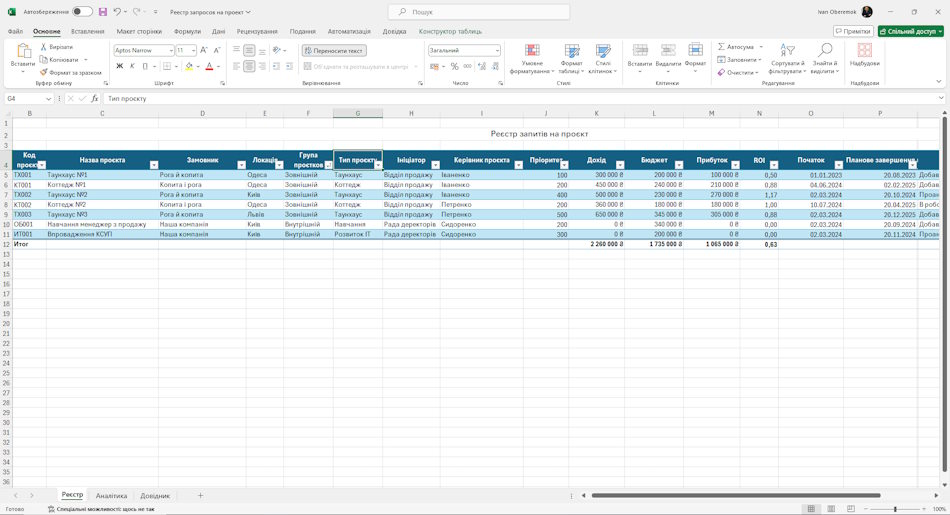Open the Дані ribbon tab
Image resolution: width=950 pixels, height=515 pixels.
pyautogui.click(x=219, y=32)
